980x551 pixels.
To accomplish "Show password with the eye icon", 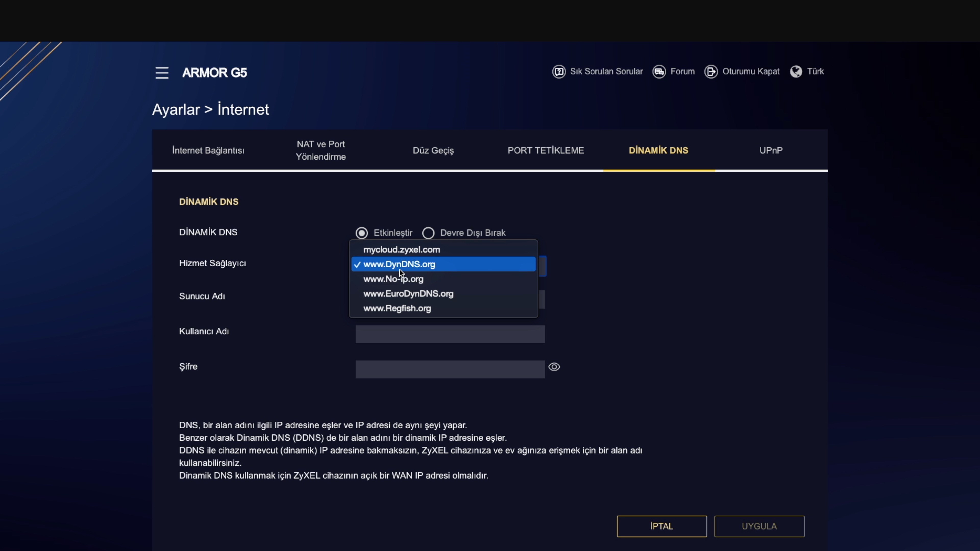I will [554, 367].
